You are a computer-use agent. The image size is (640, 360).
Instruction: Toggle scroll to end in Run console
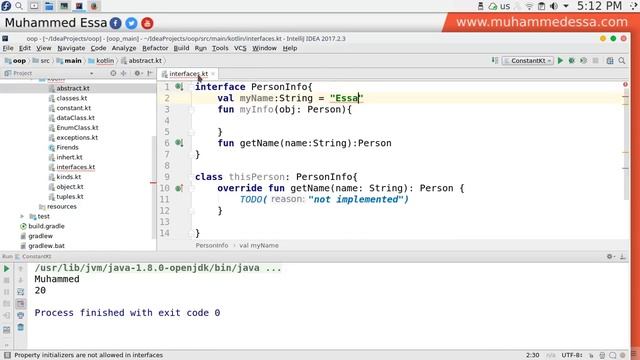[x=20, y=304]
